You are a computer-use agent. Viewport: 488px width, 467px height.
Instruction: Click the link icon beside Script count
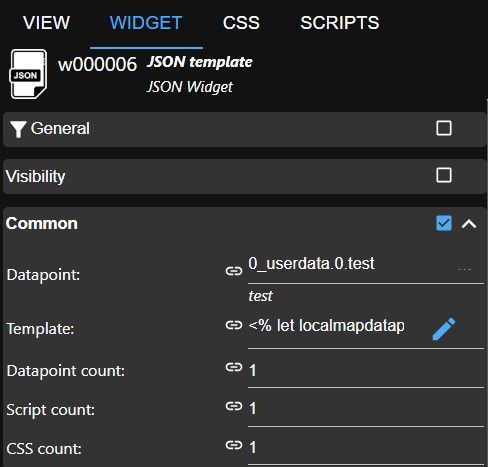pos(234,406)
